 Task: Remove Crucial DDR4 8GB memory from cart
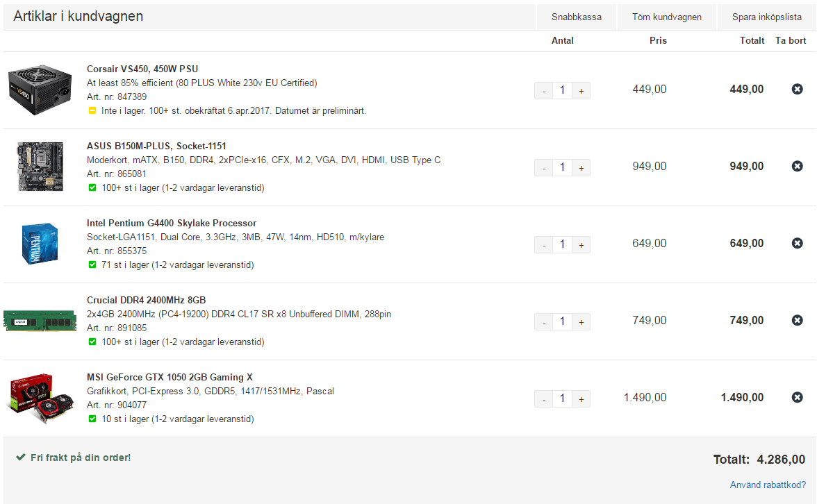798,320
